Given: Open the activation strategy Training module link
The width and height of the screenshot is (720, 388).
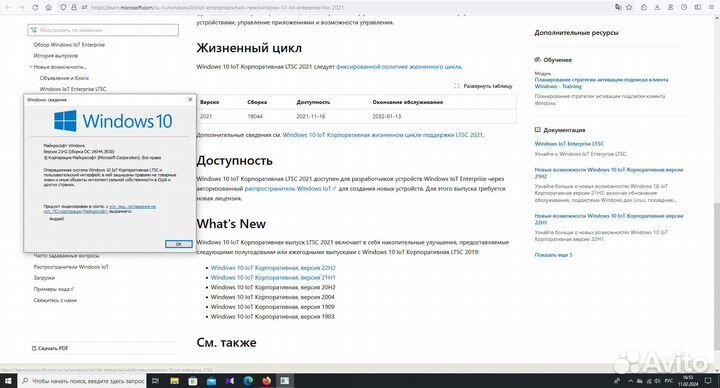Looking at the screenshot, I should point(601,83).
